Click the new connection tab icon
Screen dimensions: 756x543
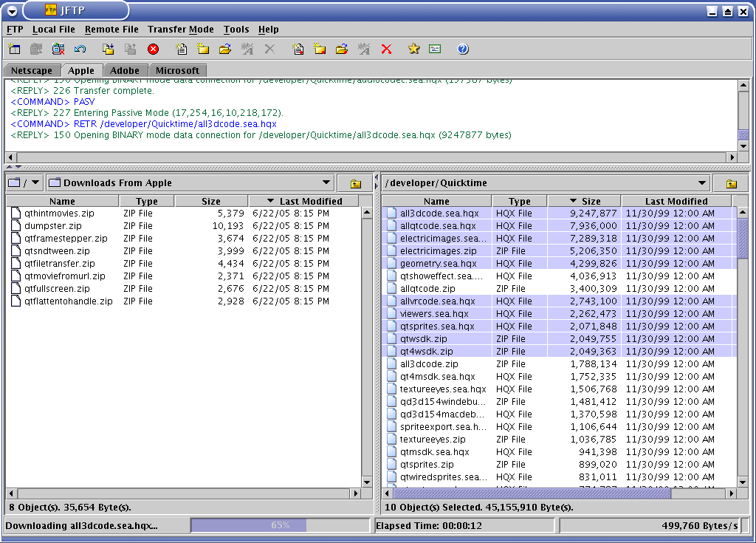(x=15, y=49)
